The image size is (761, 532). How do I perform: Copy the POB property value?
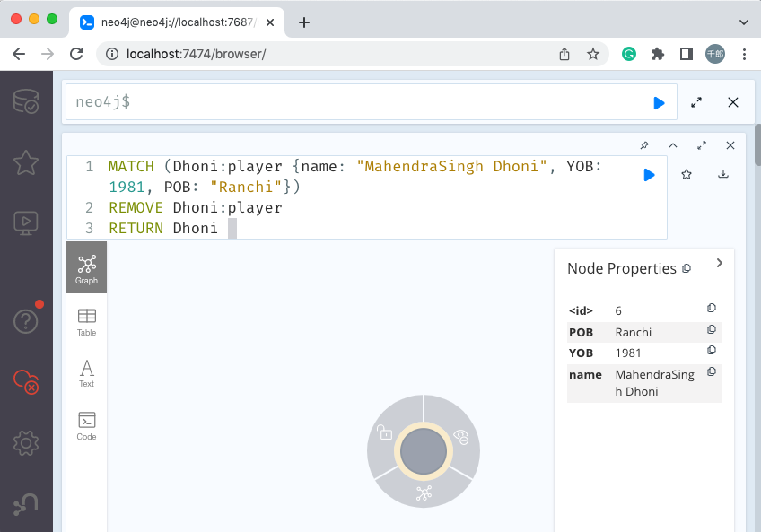point(712,329)
